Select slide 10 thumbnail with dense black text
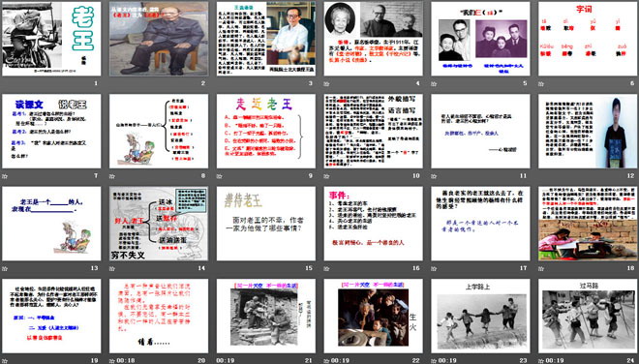 pyautogui.click(x=374, y=132)
